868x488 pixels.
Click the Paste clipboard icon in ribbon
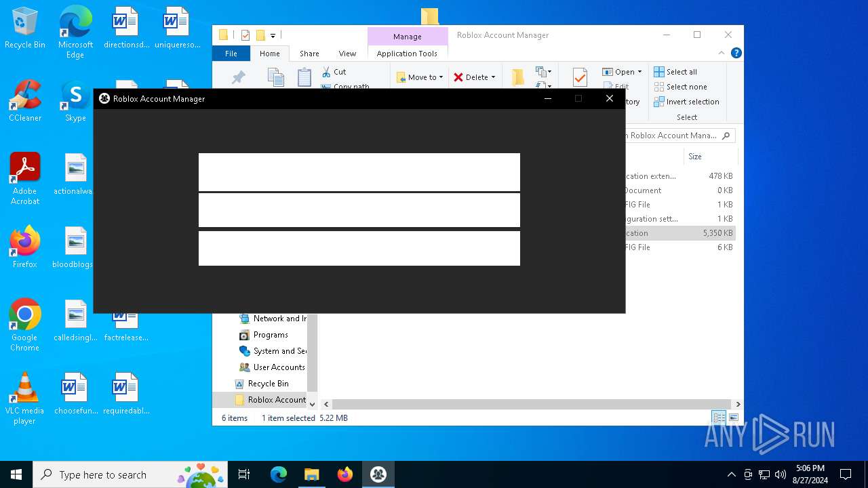304,77
